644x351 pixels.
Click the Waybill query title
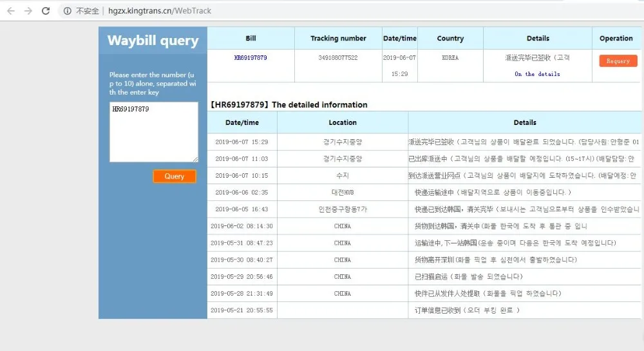[x=153, y=40]
